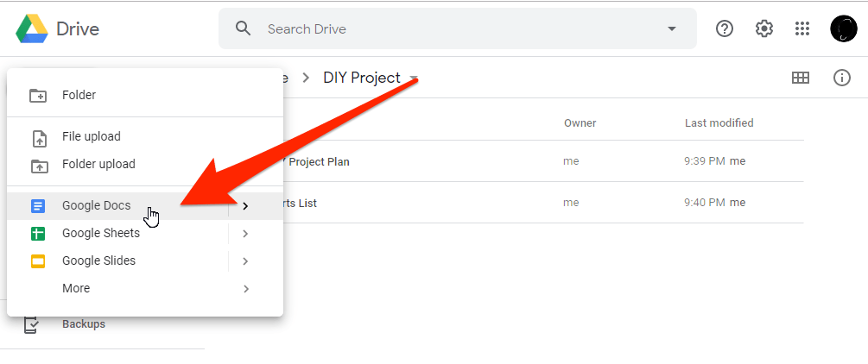Click the File upload icon
Image resolution: width=868 pixels, height=364 pixels.
pos(40,138)
